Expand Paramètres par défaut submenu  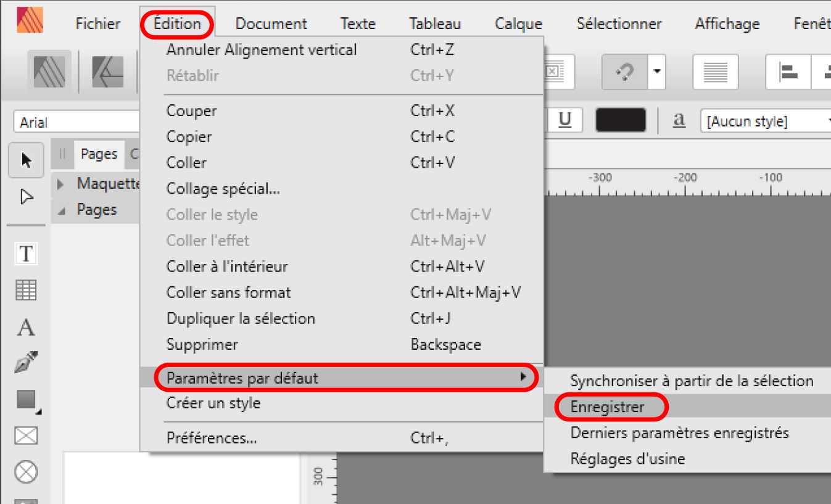tap(342, 377)
